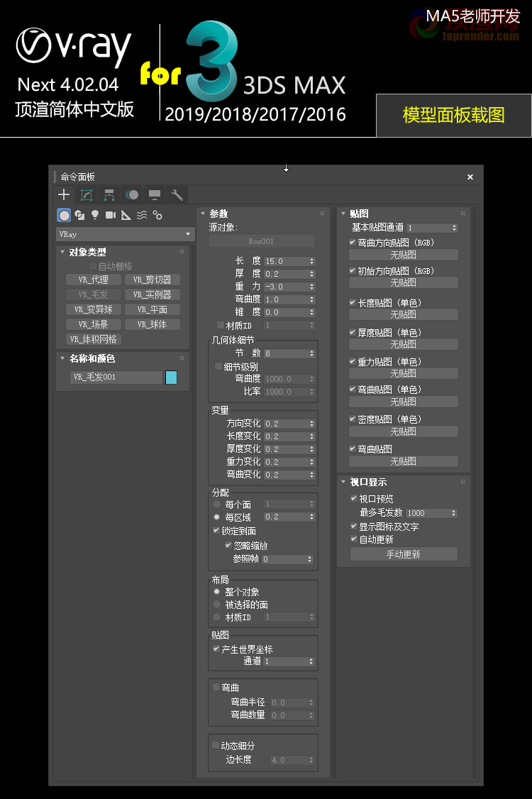Viewport: 532px width, 799px height.
Task: Open the cyan object color swatch
Action: pyautogui.click(x=171, y=377)
